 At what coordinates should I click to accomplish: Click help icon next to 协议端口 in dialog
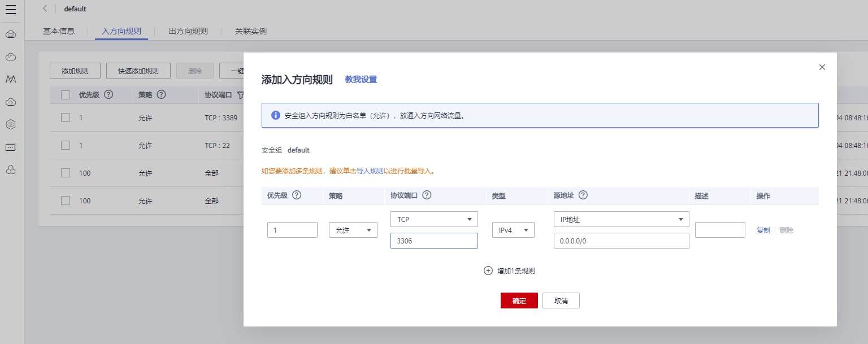click(427, 195)
